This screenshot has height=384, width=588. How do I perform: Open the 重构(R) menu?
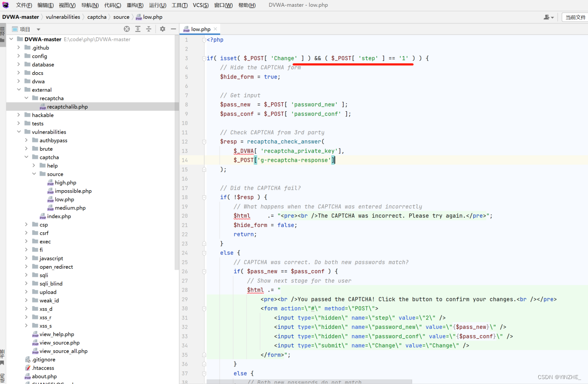coord(135,5)
